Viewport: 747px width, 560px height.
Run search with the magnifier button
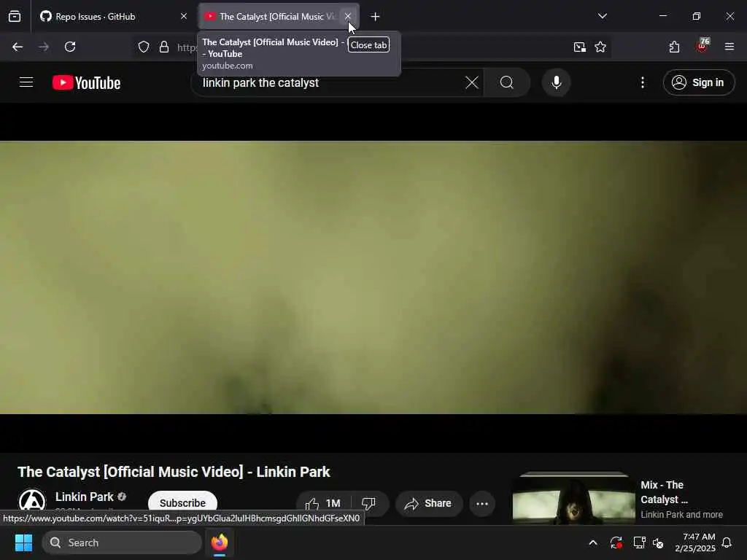point(507,82)
